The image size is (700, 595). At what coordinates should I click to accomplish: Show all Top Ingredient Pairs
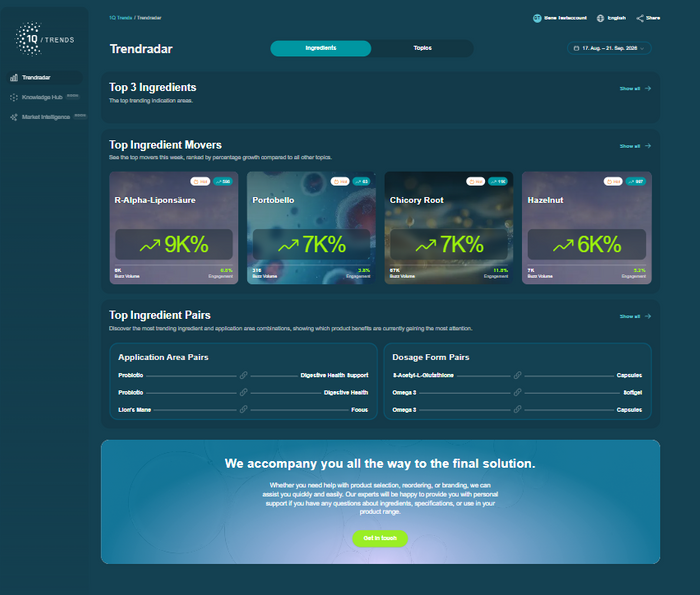point(635,316)
